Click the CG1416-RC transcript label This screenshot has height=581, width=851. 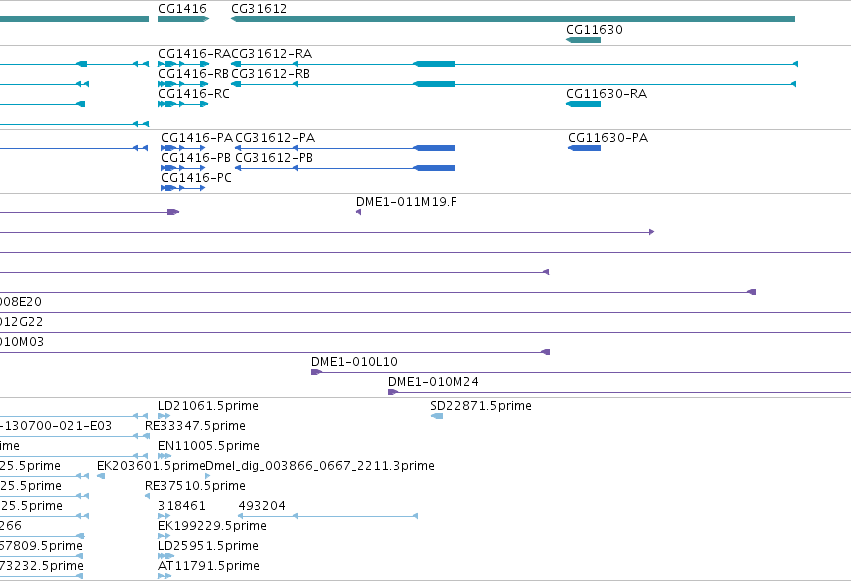(x=194, y=94)
